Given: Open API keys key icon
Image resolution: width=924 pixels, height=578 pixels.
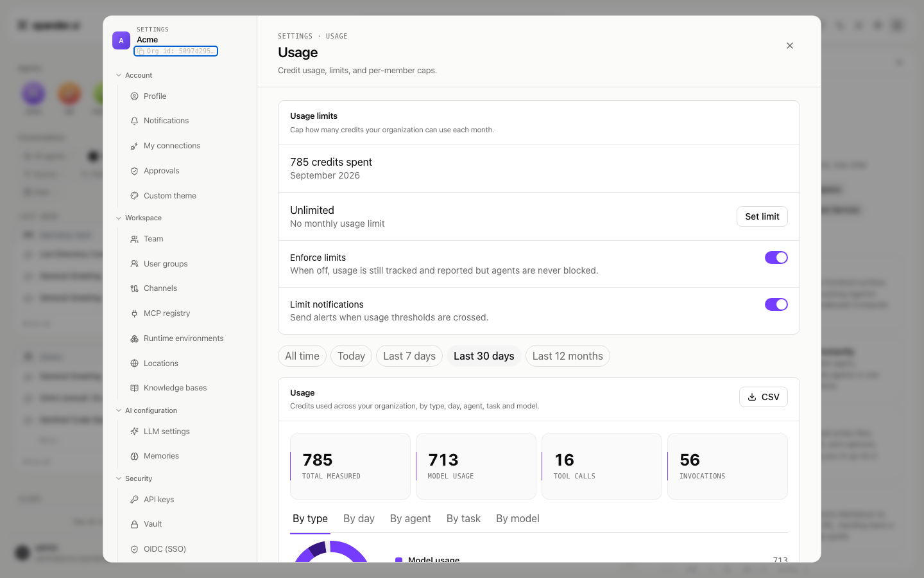Looking at the screenshot, I should pos(134,500).
